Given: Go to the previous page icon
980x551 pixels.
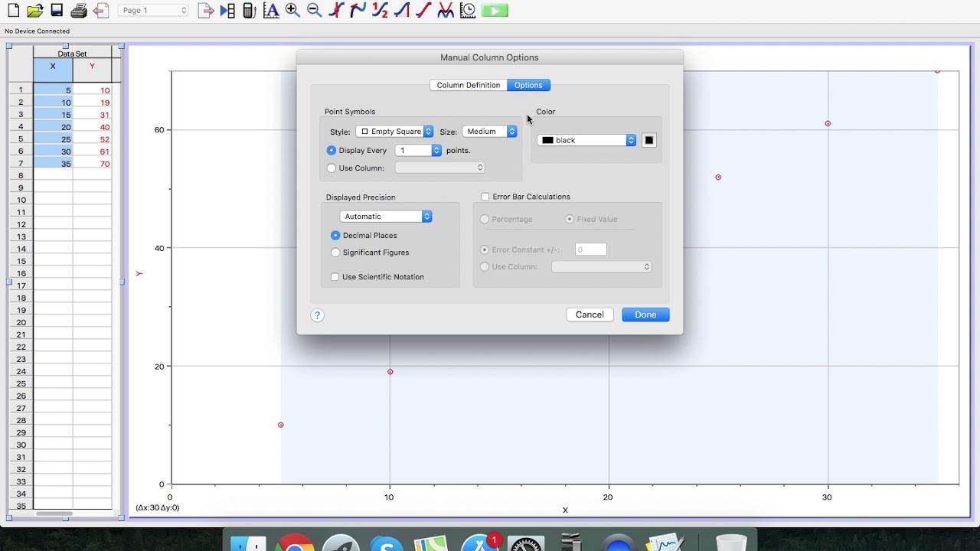Looking at the screenshot, I should coord(101,11).
